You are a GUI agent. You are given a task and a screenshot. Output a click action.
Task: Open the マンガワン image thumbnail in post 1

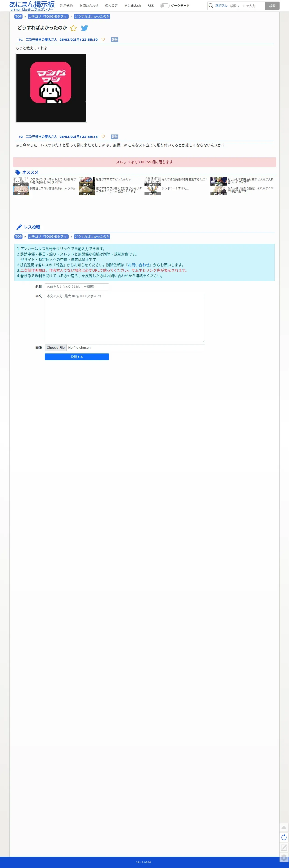point(51,88)
